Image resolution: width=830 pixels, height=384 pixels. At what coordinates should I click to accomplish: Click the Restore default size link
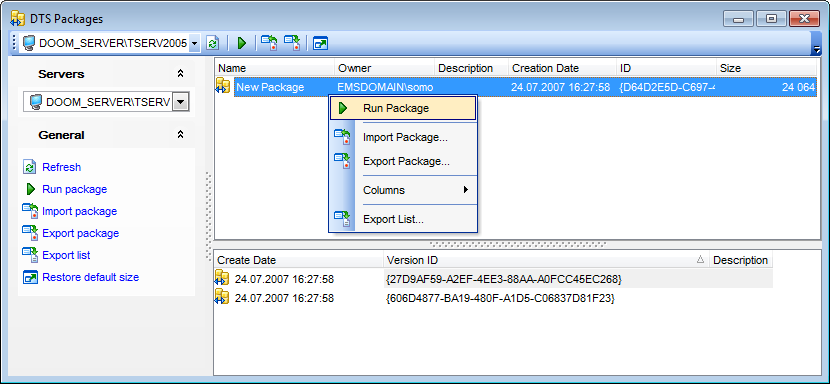pyautogui.click(x=91, y=277)
